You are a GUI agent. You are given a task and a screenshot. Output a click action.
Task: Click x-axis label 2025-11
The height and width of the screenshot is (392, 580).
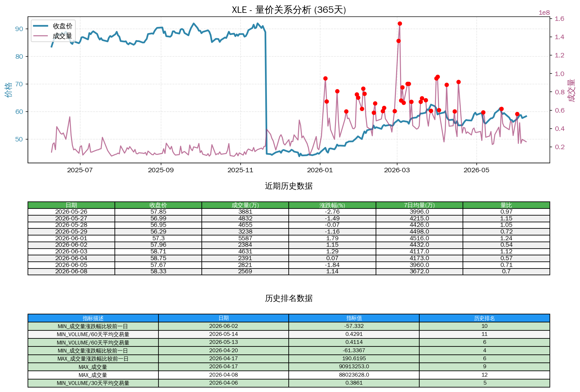240,170
